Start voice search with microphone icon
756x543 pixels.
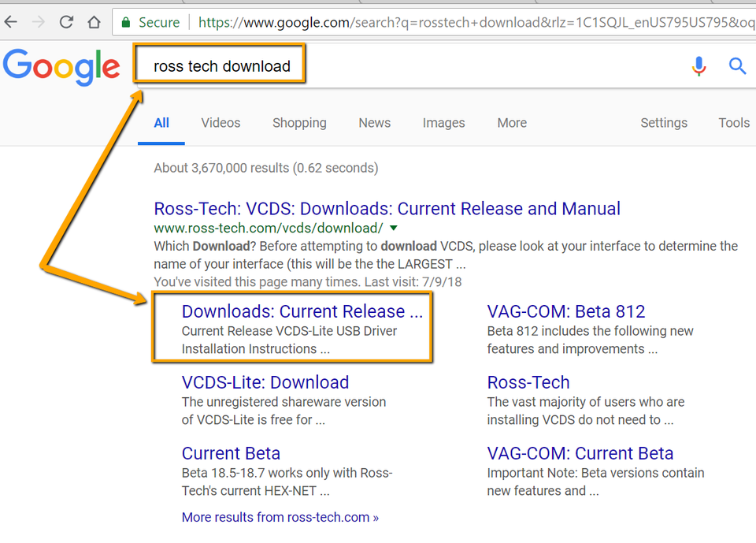click(x=699, y=66)
